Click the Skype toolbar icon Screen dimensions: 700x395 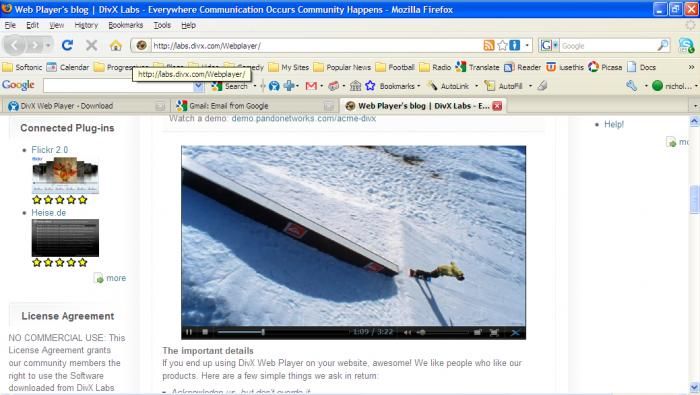point(686,45)
